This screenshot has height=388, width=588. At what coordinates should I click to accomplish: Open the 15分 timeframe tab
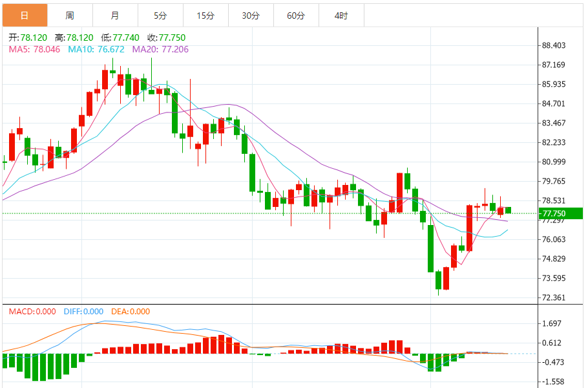click(205, 16)
